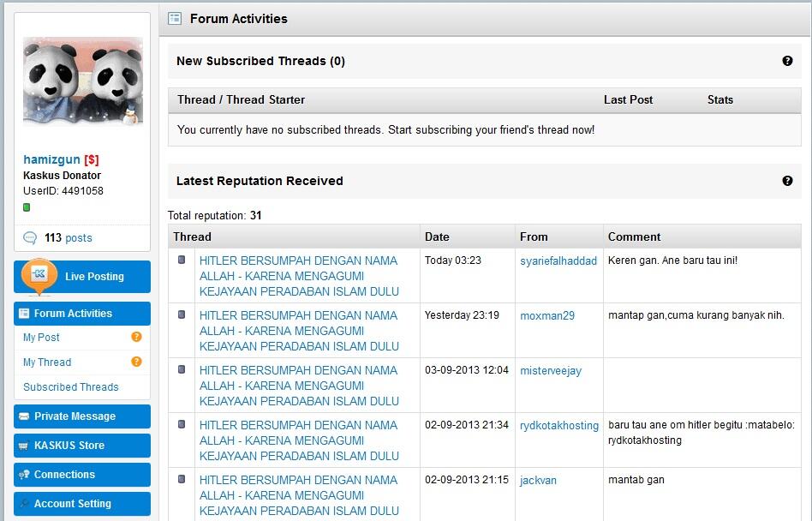Click the Comment column header

[x=635, y=237]
